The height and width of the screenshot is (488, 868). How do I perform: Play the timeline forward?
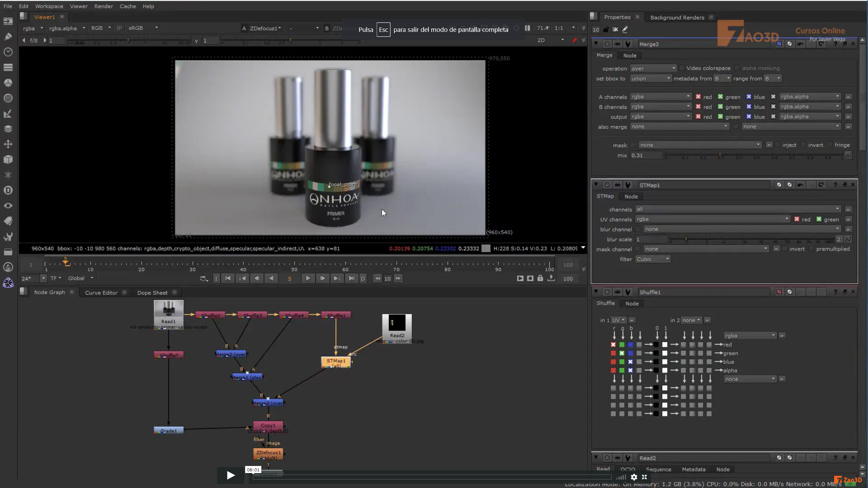coord(308,279)
